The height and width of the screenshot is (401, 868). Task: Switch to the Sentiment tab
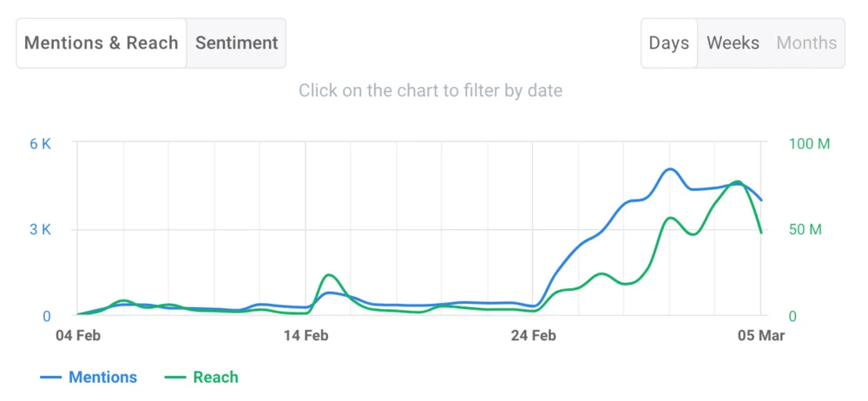(236, 43)
